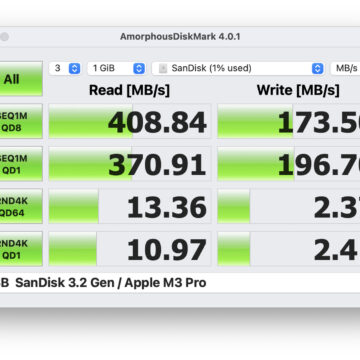Click the 13.36 random read result

(130, 206)
